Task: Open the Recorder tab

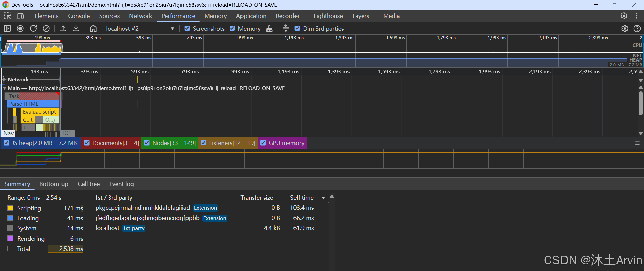Action: click(287, 16)
